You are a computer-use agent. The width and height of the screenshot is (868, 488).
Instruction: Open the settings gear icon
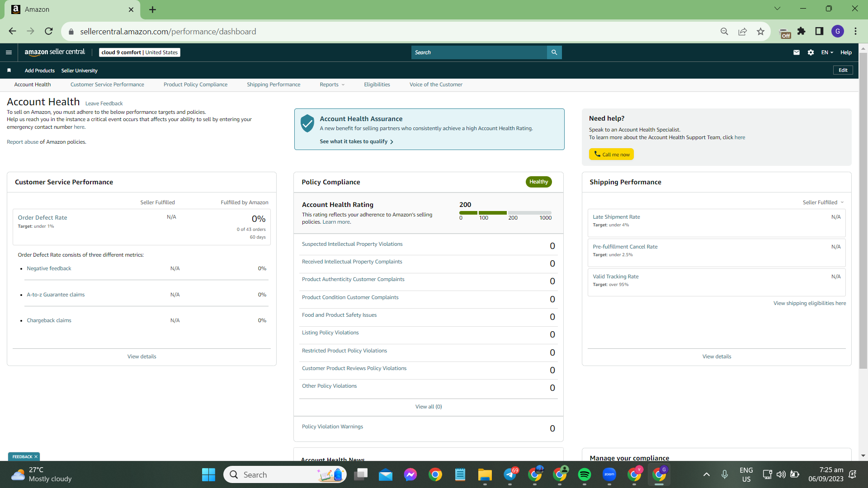pyautogui.click(x=811, y=52)
